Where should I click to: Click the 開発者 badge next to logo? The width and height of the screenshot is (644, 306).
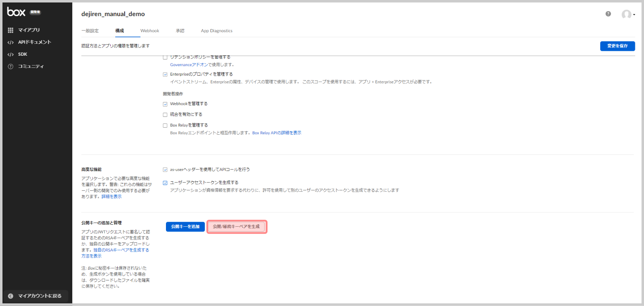coord(35,12)
